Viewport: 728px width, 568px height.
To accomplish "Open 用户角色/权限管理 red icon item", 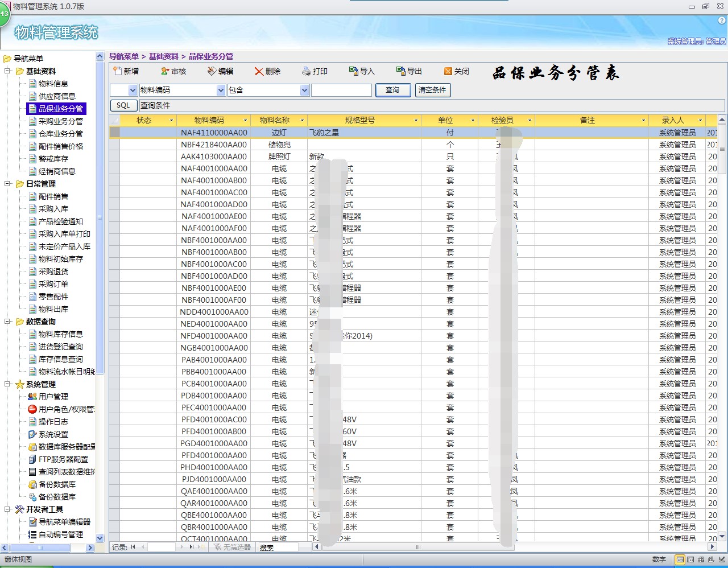I will [x=32, y=409].
